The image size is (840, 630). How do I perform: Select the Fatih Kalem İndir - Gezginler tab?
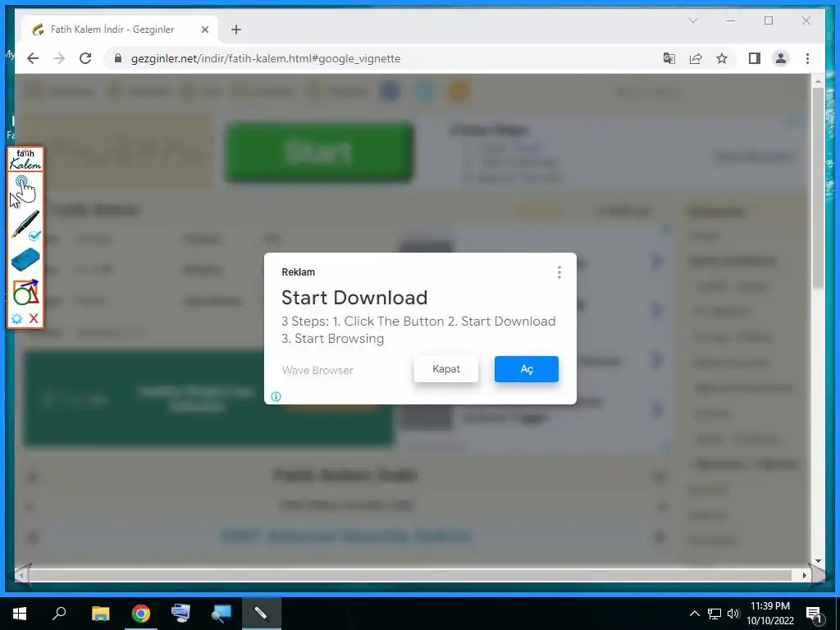tap(120, 30)
